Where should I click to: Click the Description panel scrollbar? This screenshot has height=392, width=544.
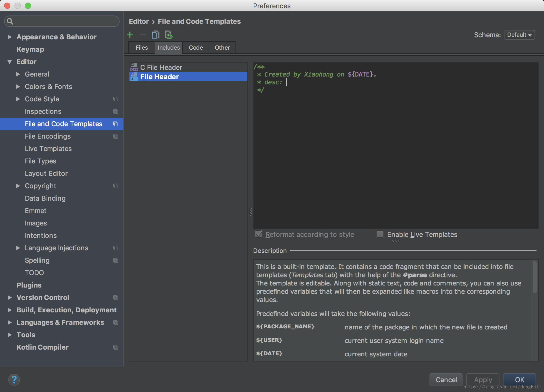click(534, 277)
